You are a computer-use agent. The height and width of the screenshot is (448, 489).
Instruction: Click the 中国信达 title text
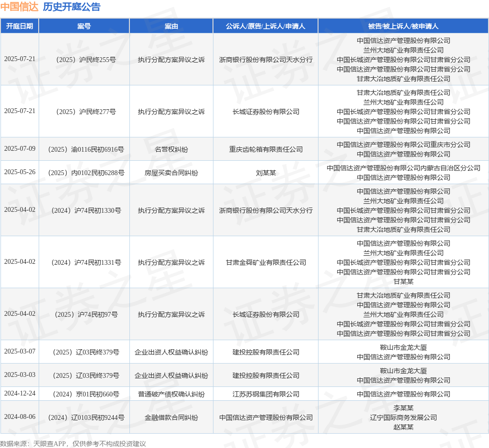[19, 7]
